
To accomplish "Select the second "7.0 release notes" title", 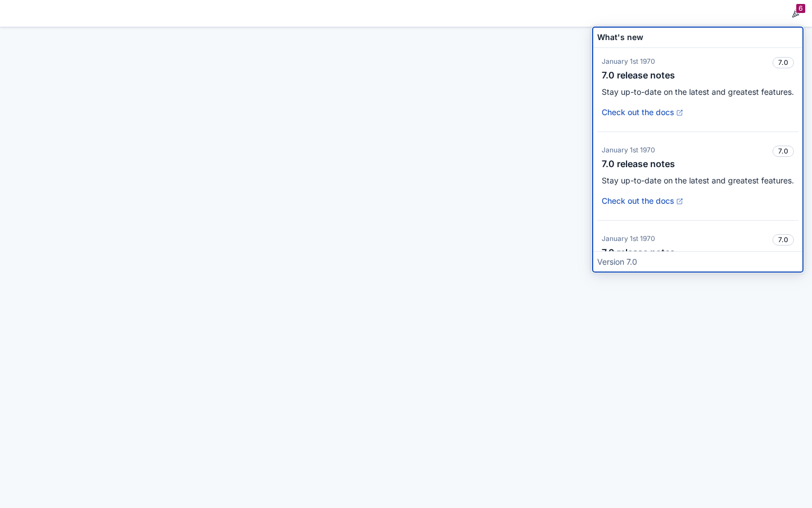I will coord(638,164).
